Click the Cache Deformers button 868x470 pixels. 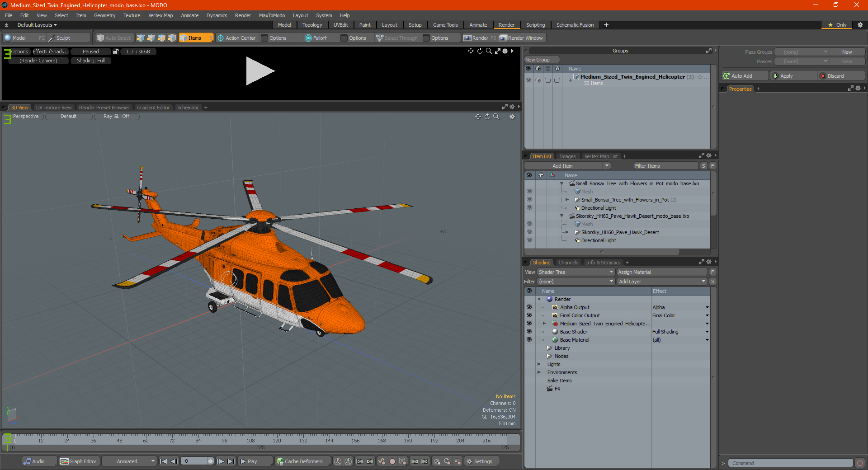(x=302, y=461)
